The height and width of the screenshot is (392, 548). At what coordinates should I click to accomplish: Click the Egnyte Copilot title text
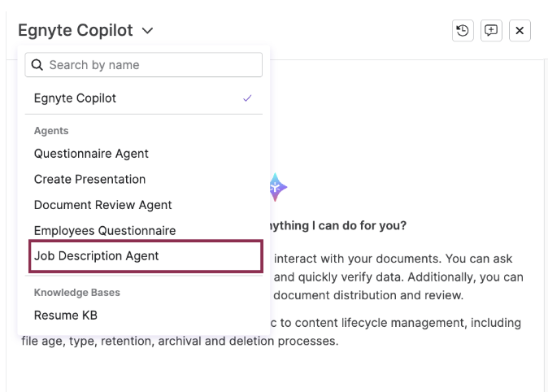coord(76,30)
